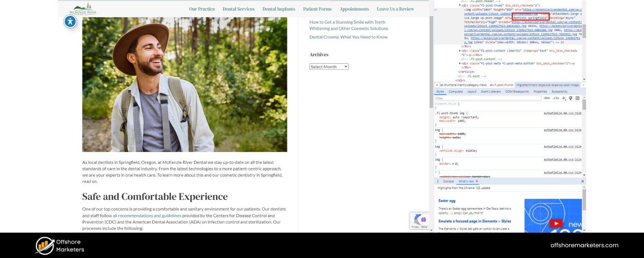The image size is (644, 258).
Task: Click the computed styles sidebar toggle icon
Action: point(578,98)
